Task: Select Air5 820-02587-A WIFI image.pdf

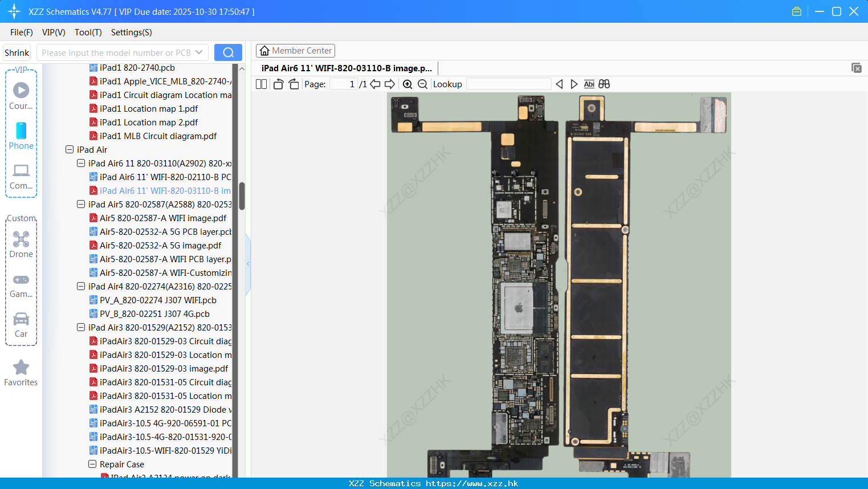Action: tap(163, 218)
